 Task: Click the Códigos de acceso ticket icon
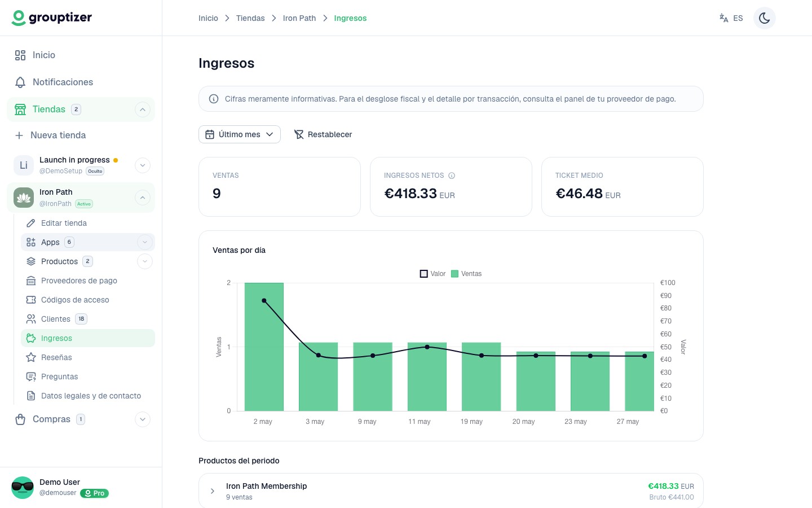[31, 300]
